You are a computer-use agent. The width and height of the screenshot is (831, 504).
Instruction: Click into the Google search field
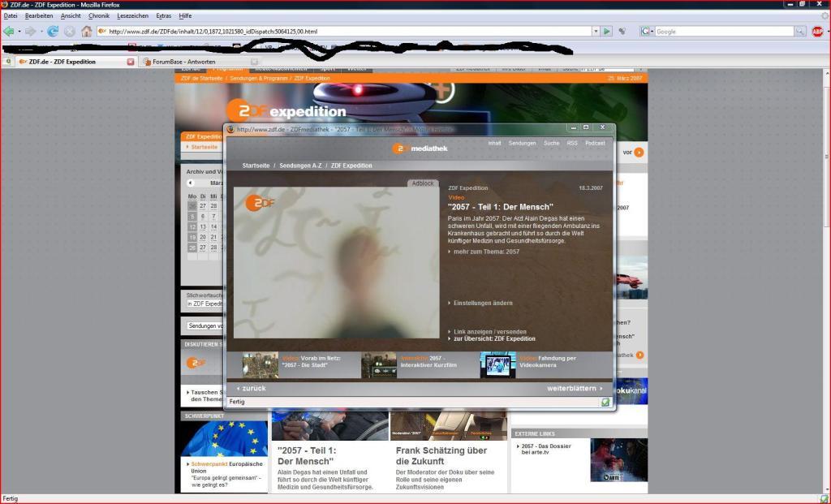pyautogui.click(x=725, y=32)
